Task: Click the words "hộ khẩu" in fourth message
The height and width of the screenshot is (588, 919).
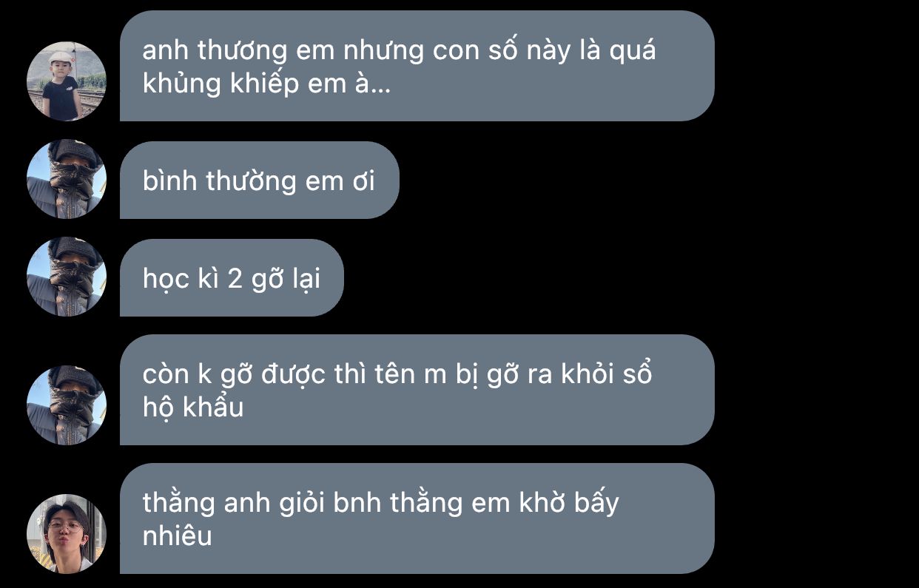Action: [192, 407]
